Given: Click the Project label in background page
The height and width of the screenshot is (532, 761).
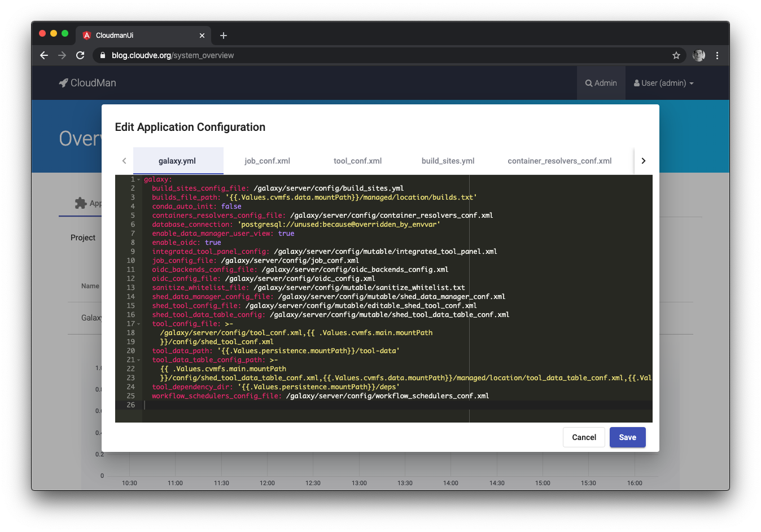Looking at the screenshot, I should coord(83,238).
